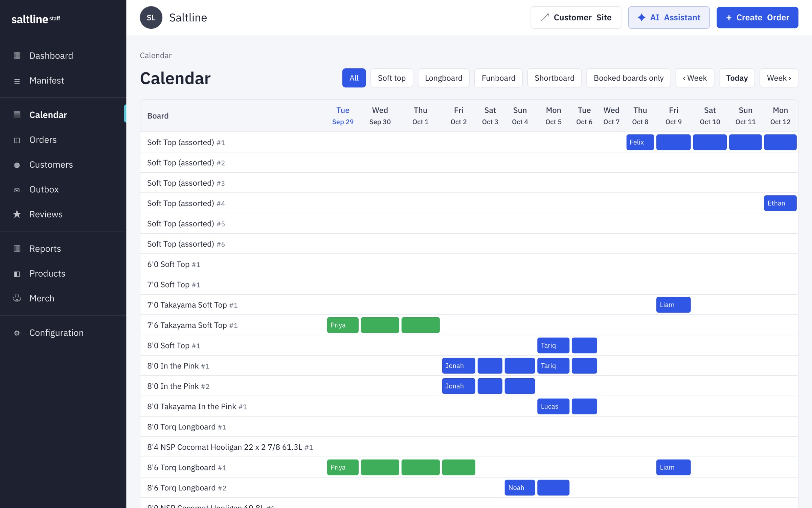Open the Dashboard sidebar icon
812x508 pixels.
point(17,55)
